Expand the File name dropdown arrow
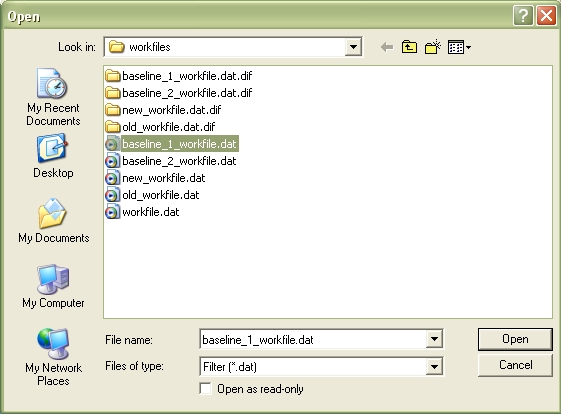 [434, 339]
